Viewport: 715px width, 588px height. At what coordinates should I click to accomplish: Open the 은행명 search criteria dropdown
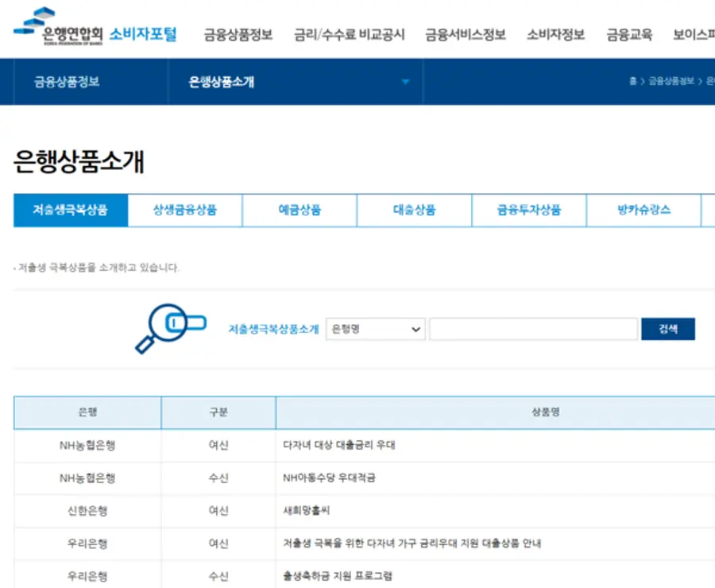(x=375, y=329)
